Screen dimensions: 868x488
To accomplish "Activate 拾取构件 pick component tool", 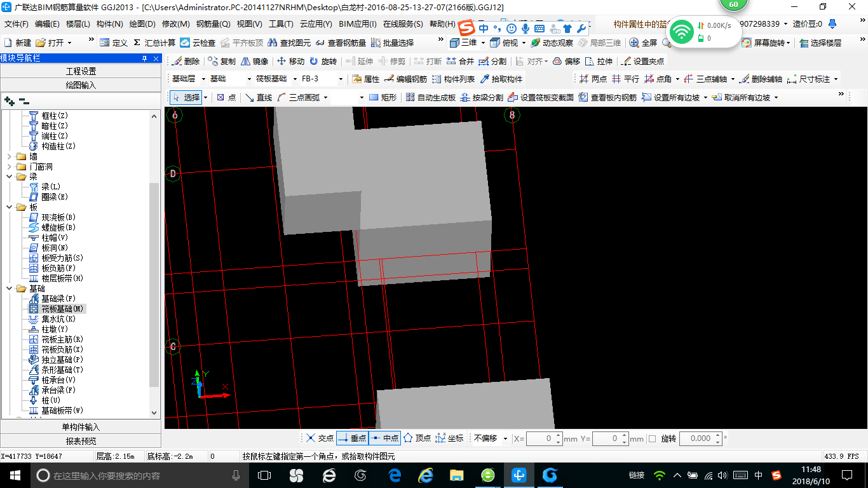I will pos(501,79).
